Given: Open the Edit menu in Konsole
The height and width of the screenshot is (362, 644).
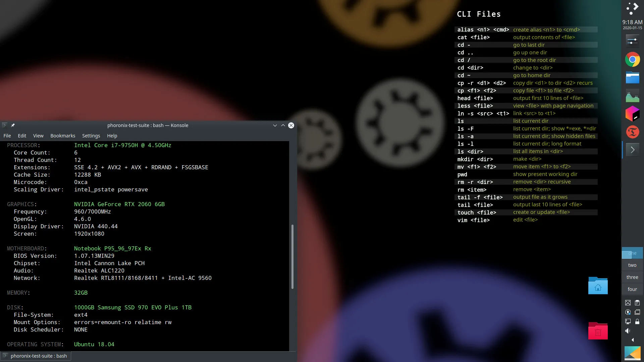Looking at the screenshot, I should (x=22, y=136).
